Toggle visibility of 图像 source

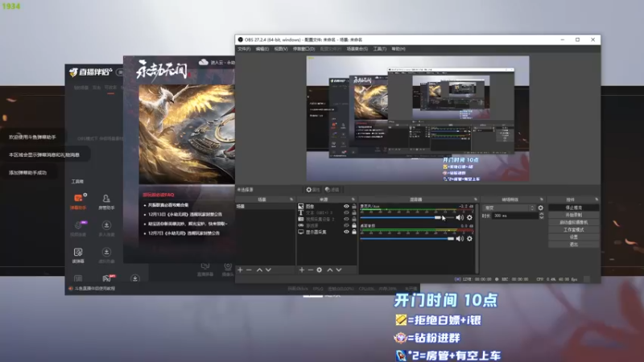coord(346,207)
